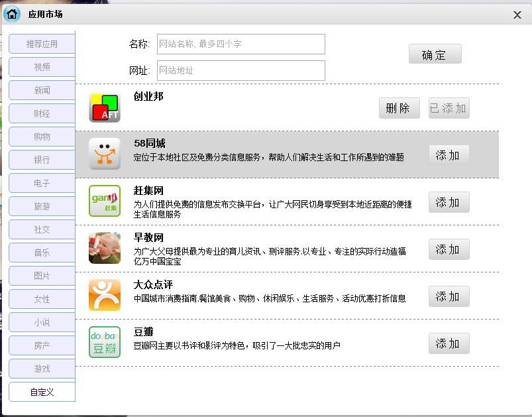The width and height of the screenshot is (532, 417).
Task: Click the 创业邦 title text
Action: pyautogui.click(x=148, y=96)
